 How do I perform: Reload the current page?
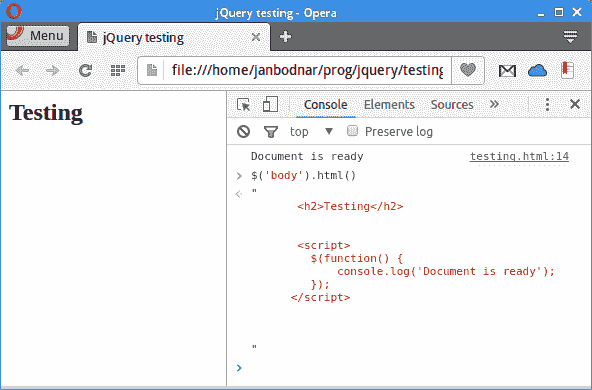pyautogui.click(x=85, y=70)
